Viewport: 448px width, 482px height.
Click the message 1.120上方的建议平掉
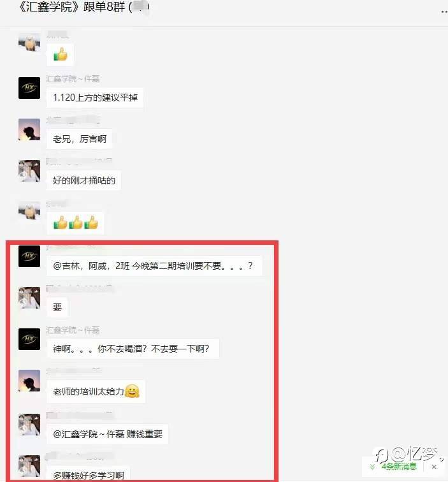pos(95,98)
